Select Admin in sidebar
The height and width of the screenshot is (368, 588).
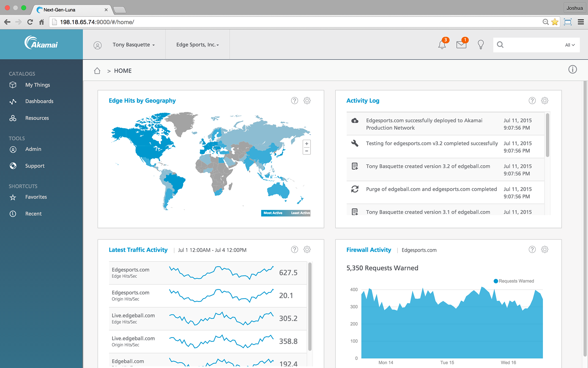(x=33, y=149)
